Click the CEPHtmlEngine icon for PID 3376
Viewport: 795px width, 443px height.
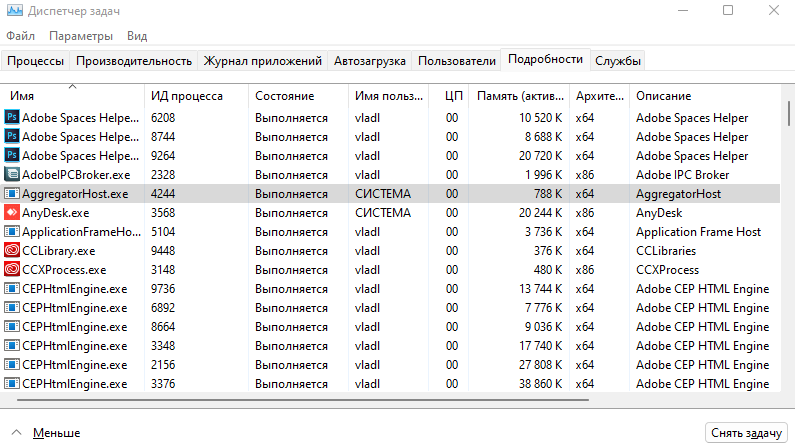pos(12,384)
